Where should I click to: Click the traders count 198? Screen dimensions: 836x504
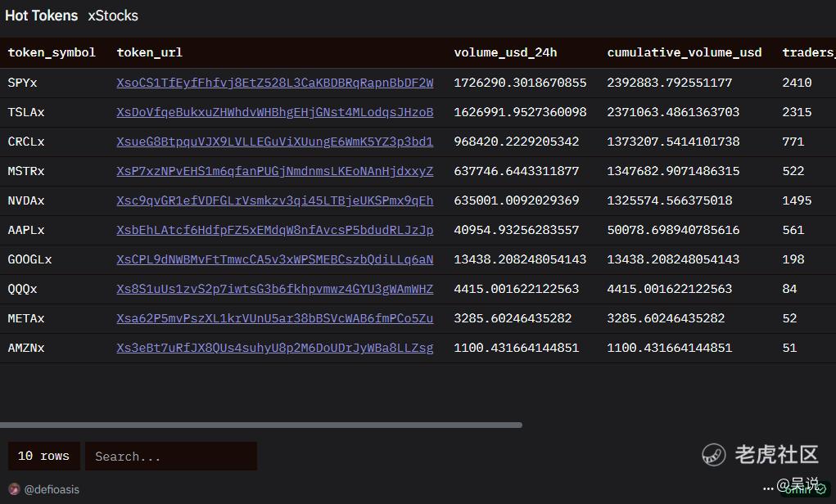pos(793,259)
